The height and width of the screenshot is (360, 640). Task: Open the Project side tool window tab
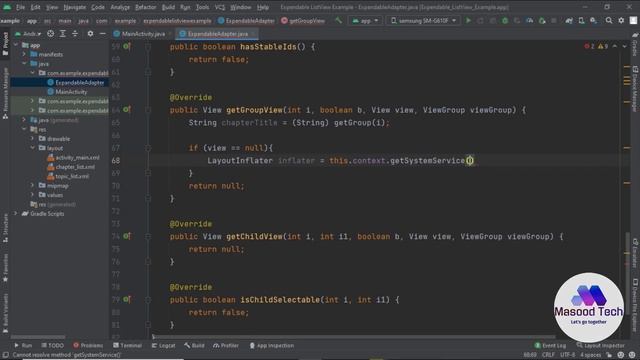(5, 44)
